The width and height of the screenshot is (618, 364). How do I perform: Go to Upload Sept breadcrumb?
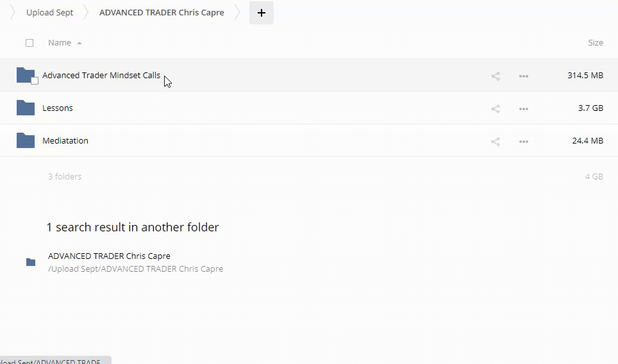point(49,13)
